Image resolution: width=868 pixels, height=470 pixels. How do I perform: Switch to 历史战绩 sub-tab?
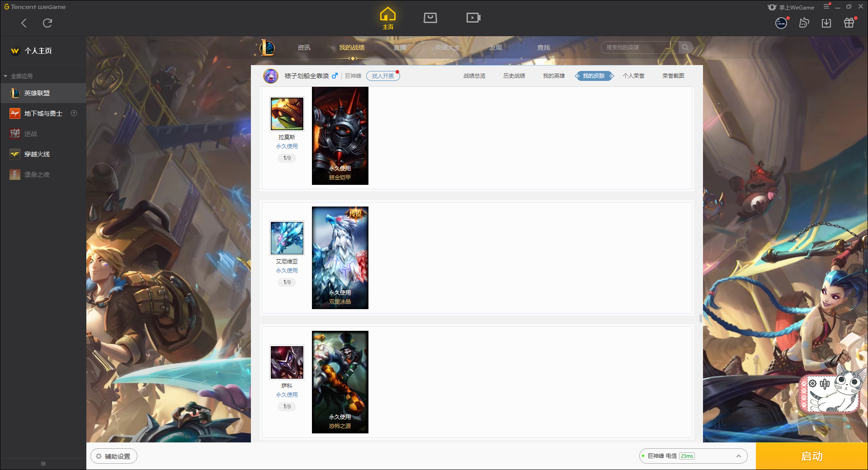click(x=514, y=76)
